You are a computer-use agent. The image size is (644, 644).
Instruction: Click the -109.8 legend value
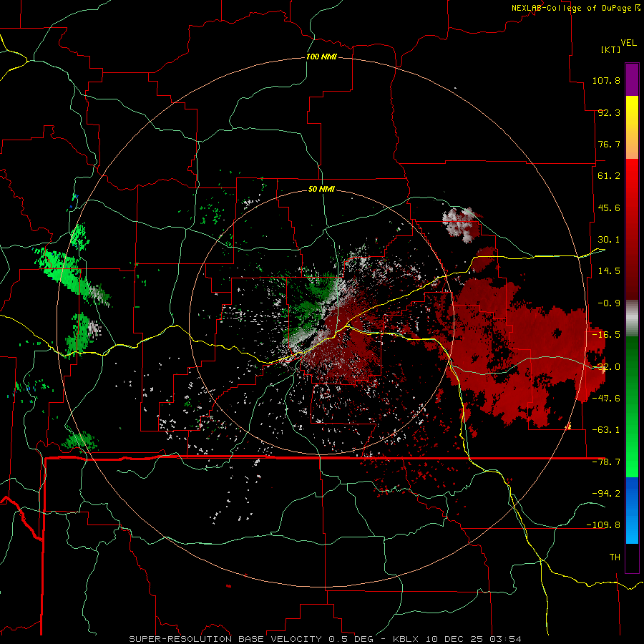pos(603,525)
